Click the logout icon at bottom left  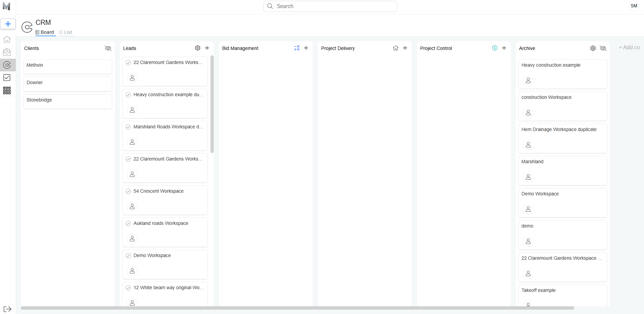click(7, 309)
